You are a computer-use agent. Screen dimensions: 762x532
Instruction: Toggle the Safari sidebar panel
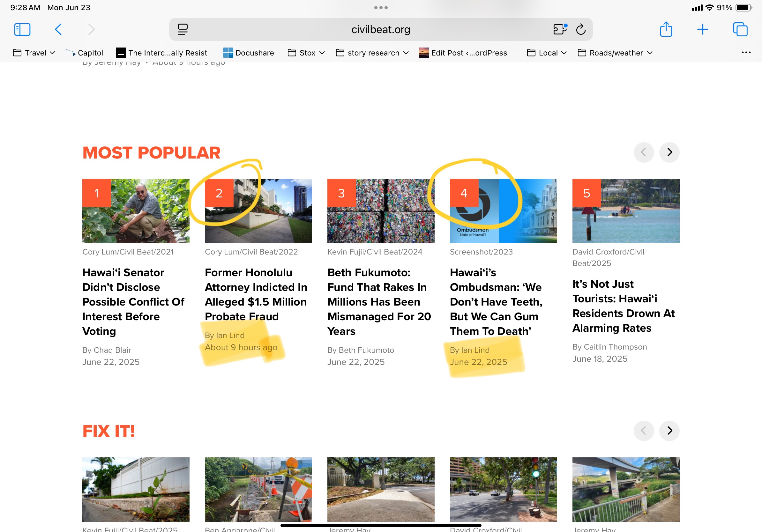coord(22,29)
